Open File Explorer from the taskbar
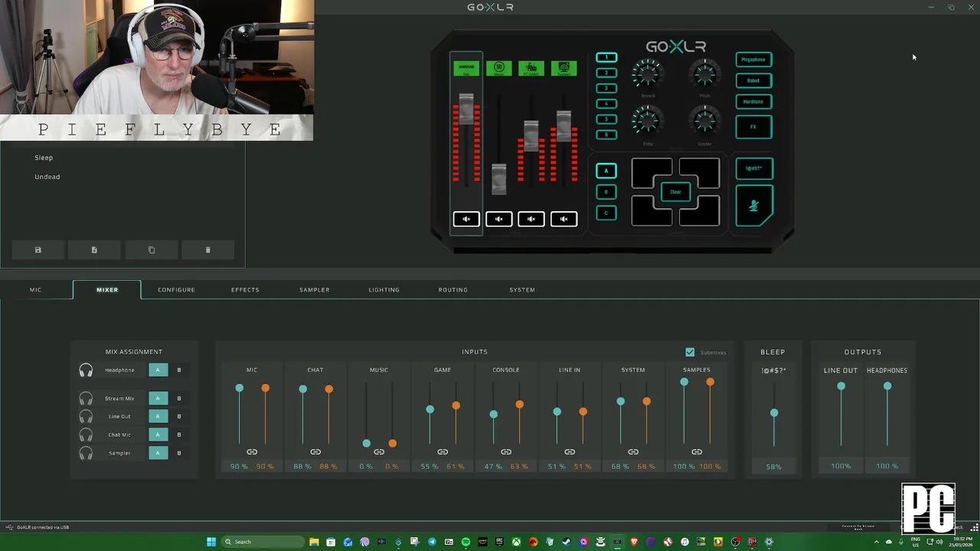980x551 pixels. (314, 542)
